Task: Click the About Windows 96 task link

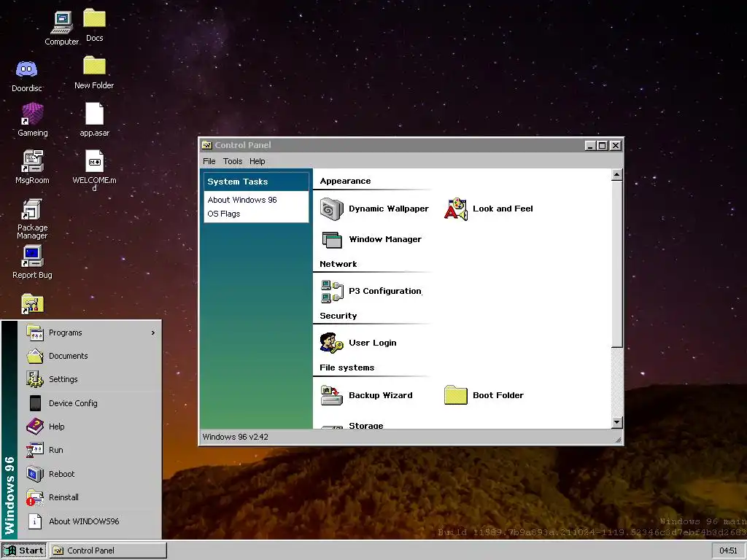Action: 242,200
